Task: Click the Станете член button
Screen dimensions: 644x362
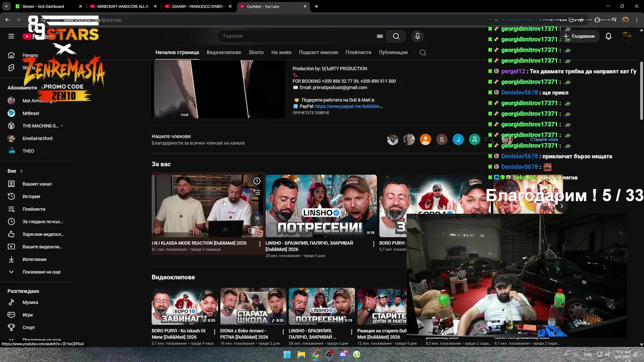Action: click(544, 140)
